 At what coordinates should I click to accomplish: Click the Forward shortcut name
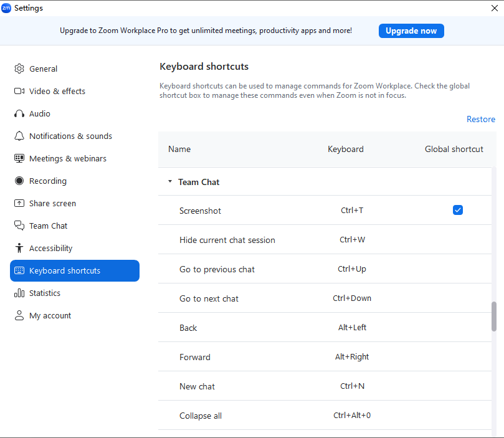click(x=195, y=357)
